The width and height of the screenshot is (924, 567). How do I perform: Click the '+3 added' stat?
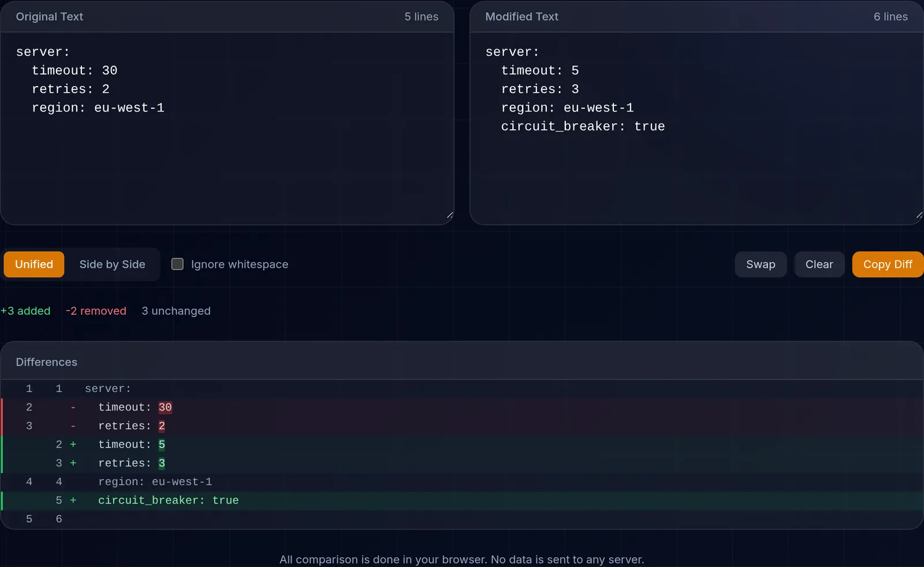[x=25, y=311]
